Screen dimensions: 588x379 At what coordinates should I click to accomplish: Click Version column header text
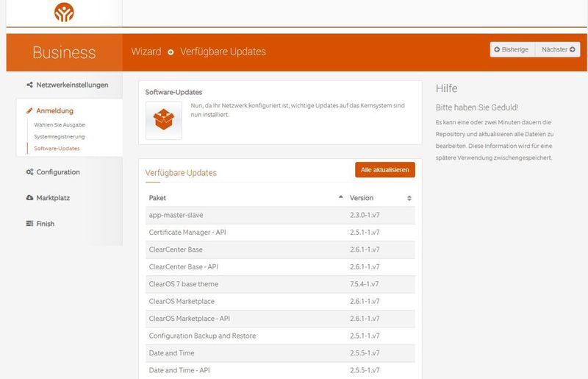click(x=362, y=198)
